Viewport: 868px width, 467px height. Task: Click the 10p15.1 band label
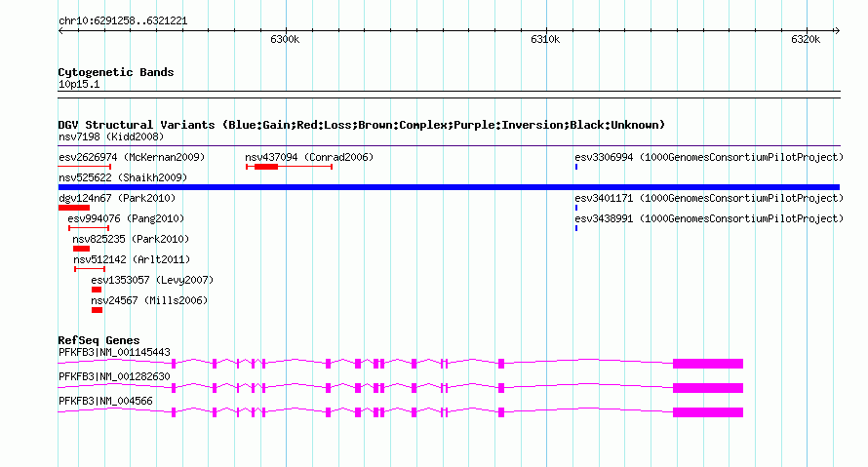79,84
